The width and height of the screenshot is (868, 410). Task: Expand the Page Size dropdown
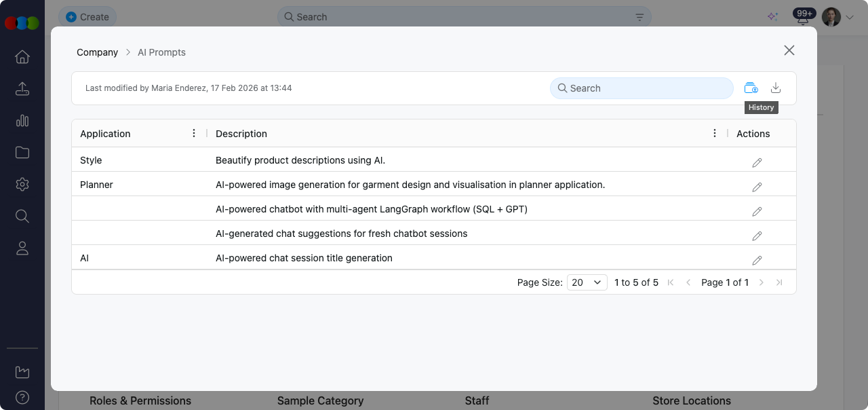[587, 282]
